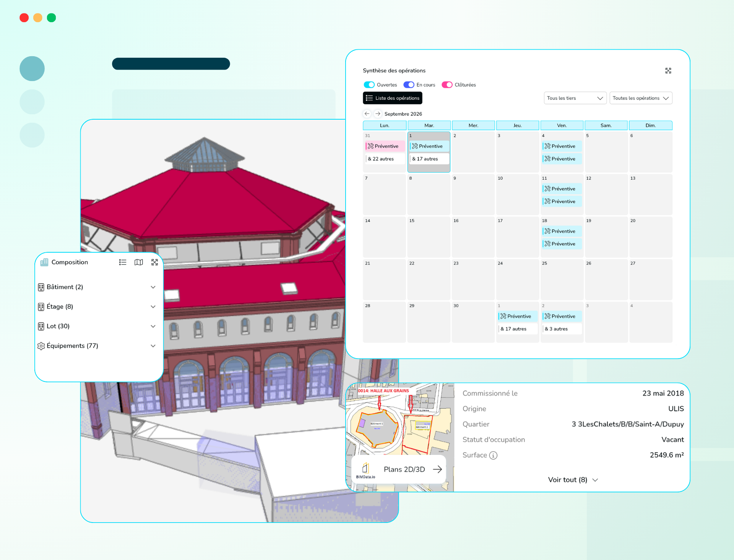Expand the Bâtiment (2) section

pyautogui.click(x=153, y=287)
